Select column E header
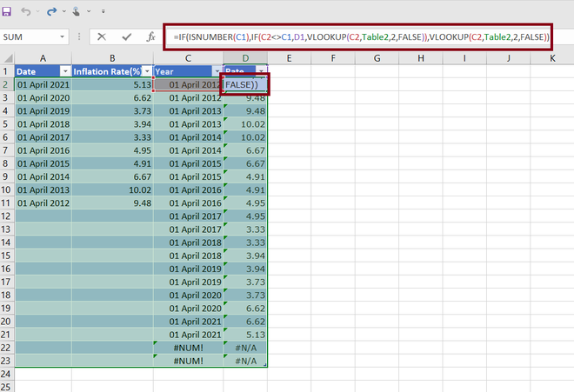574x392 pixels. [290, 58]
